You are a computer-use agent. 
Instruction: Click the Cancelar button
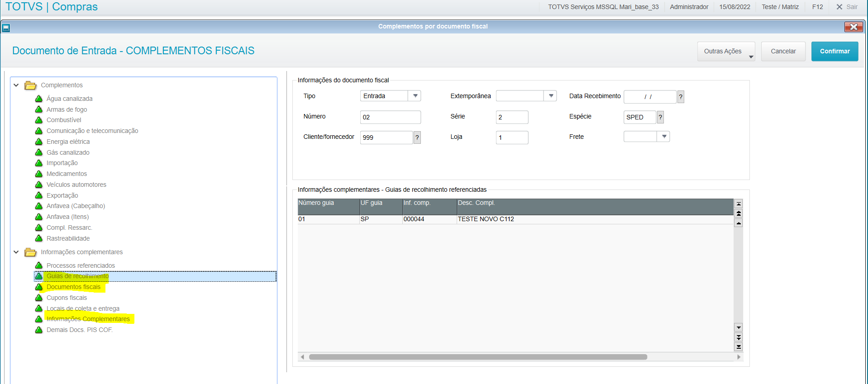pyautogui.click(x=783, y=52)
